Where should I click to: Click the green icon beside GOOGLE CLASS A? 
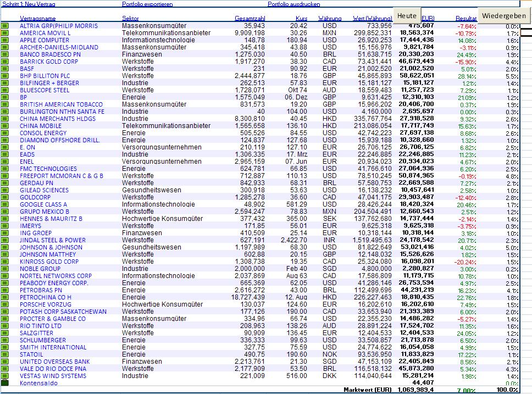point(4,204)
